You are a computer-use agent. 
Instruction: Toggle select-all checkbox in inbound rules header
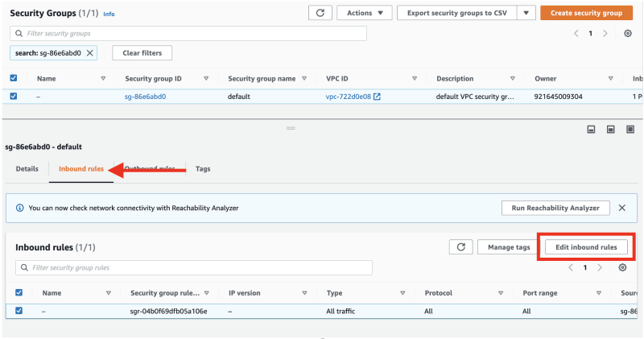pyautogui.click(x=19, y=292)
